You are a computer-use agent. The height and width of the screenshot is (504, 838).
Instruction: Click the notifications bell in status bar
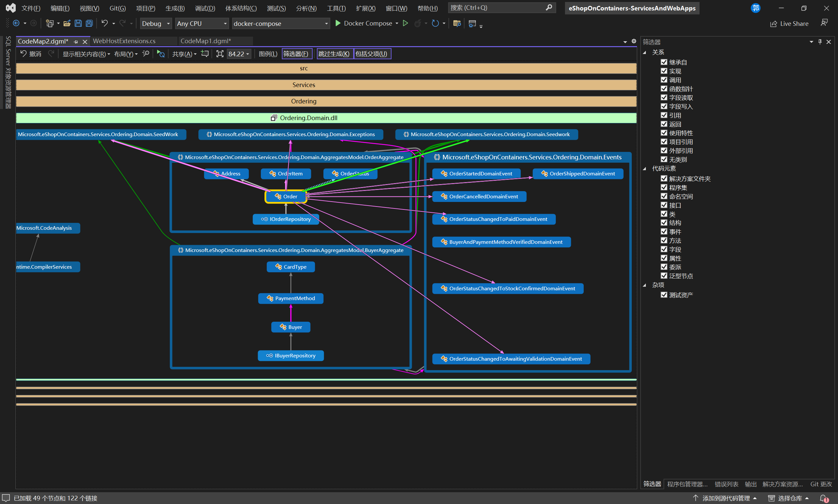coord(823,498)
